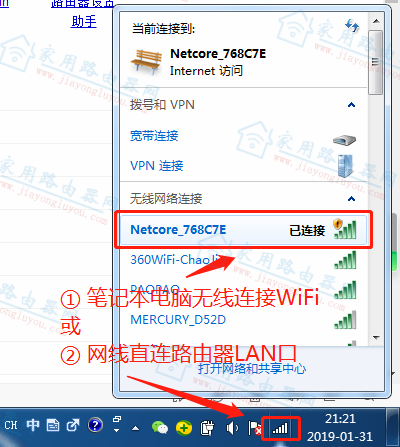
Task: Collapse the 拨号和 VPN section
Action: point(351,105)
